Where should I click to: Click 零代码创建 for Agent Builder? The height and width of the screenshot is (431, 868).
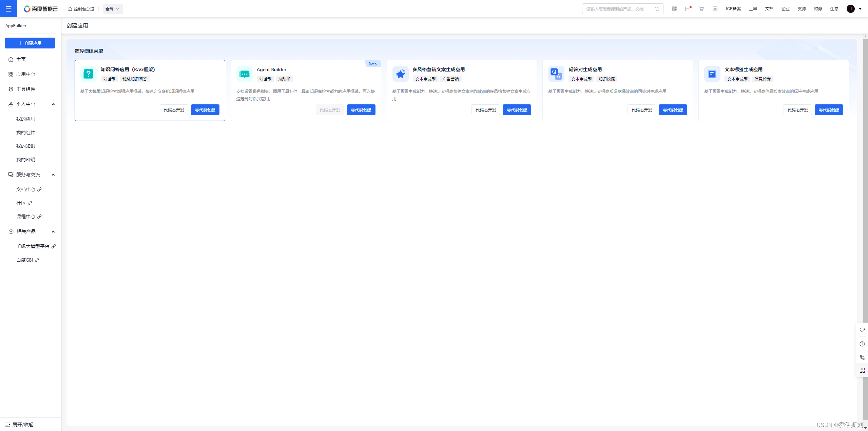[x=361, y=110]
